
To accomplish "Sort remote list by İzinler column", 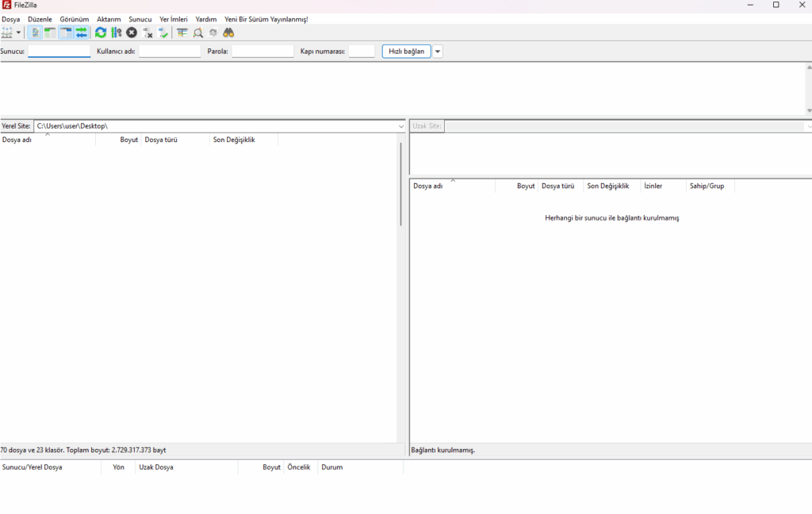I will (x=663, y=186).
